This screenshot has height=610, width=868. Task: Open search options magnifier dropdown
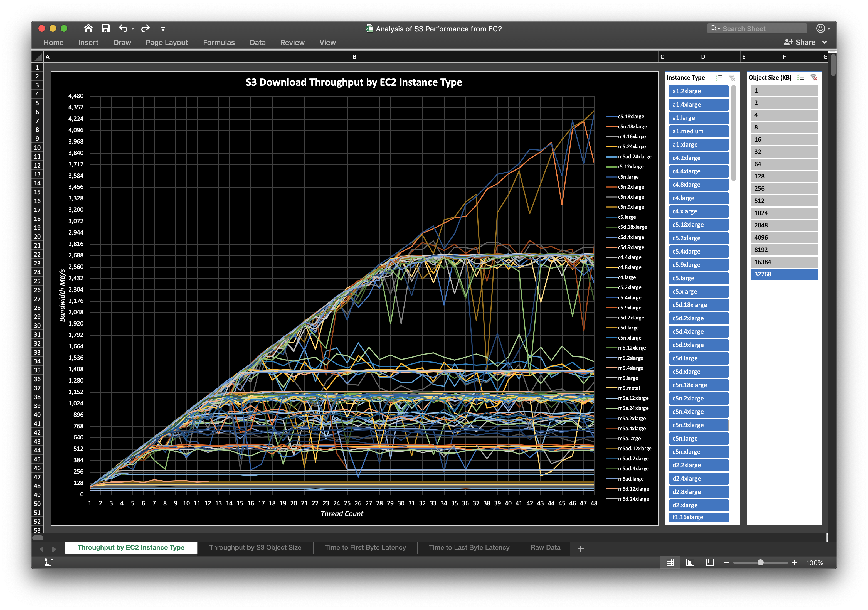pos(715,28)
